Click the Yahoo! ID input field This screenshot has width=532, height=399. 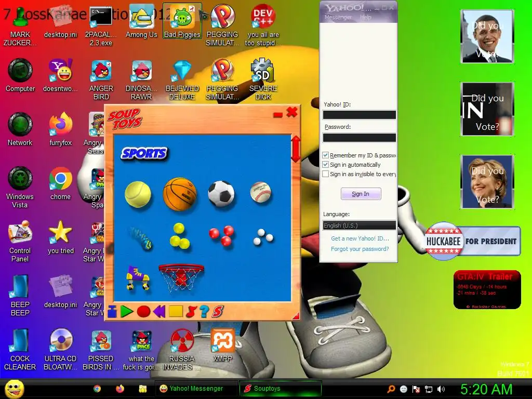pyautogui.click(x=360, y=115)
